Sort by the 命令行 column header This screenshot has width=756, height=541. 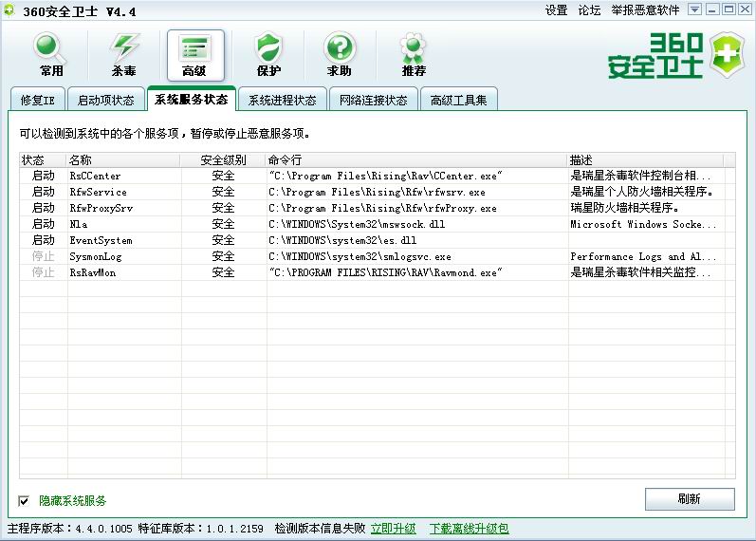[x=416, y=159]
